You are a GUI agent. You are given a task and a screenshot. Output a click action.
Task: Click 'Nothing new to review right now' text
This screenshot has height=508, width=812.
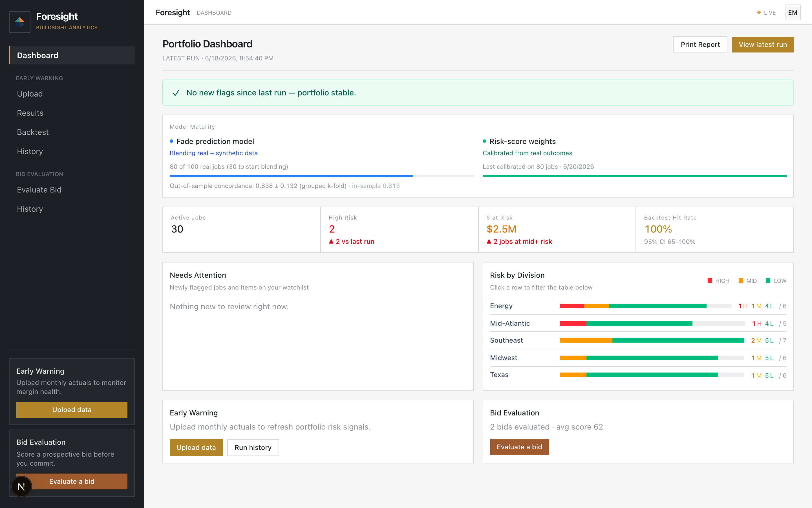[229, 307]
